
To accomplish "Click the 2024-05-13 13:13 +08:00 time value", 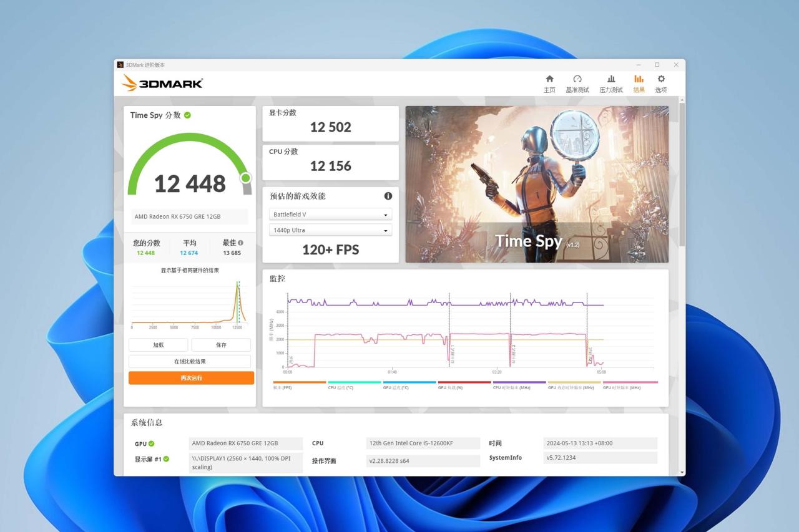I will 600,443.
